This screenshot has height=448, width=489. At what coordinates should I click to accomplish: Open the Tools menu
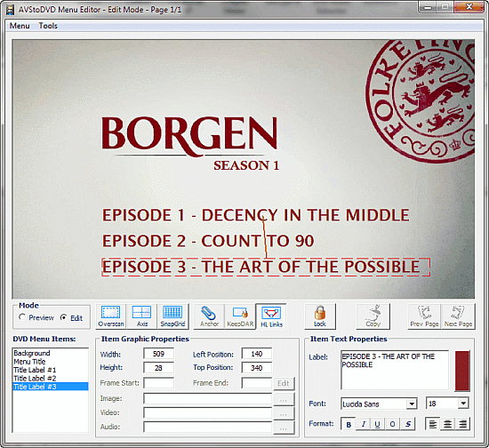[x=48, y=26]
